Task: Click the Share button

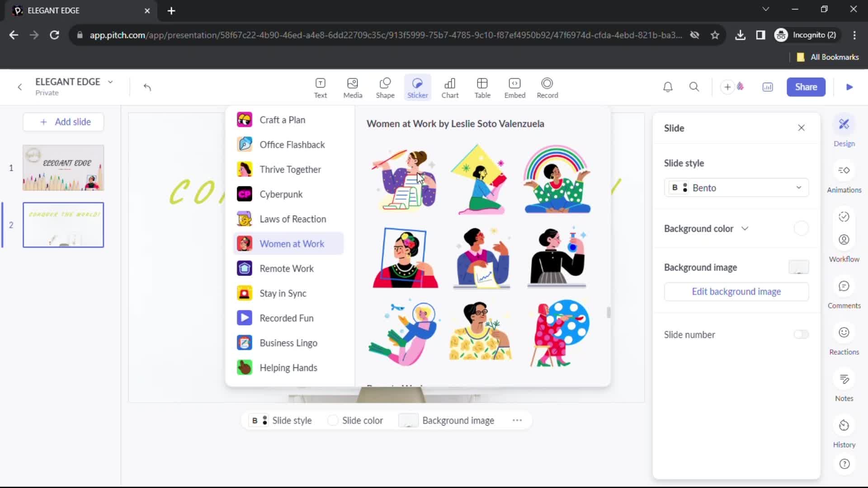Action: coord(807,87)
